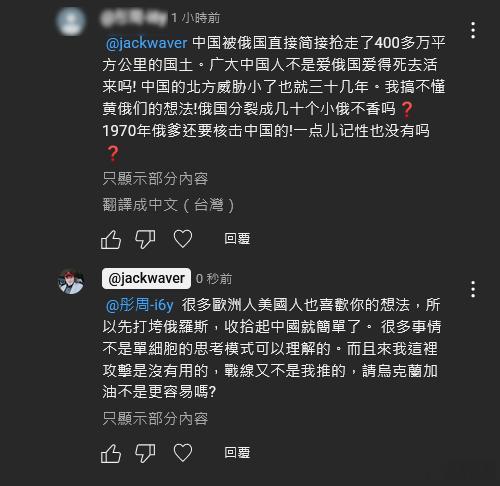Open the blurred first commenter avatar

pos(70,21)
